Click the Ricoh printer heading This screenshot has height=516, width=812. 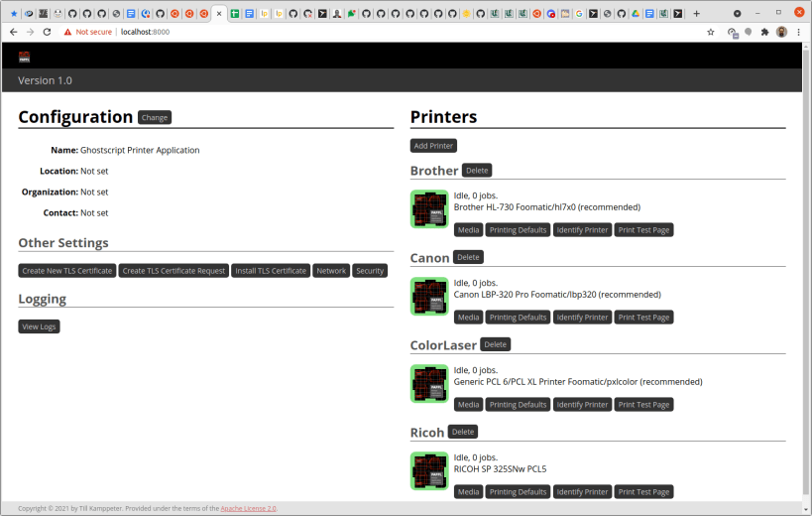427,433
